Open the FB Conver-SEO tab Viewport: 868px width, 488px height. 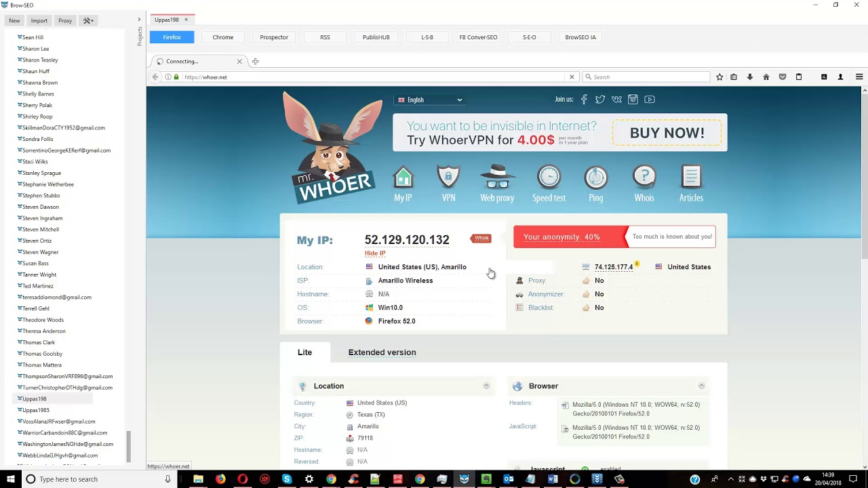click(478, 37)
